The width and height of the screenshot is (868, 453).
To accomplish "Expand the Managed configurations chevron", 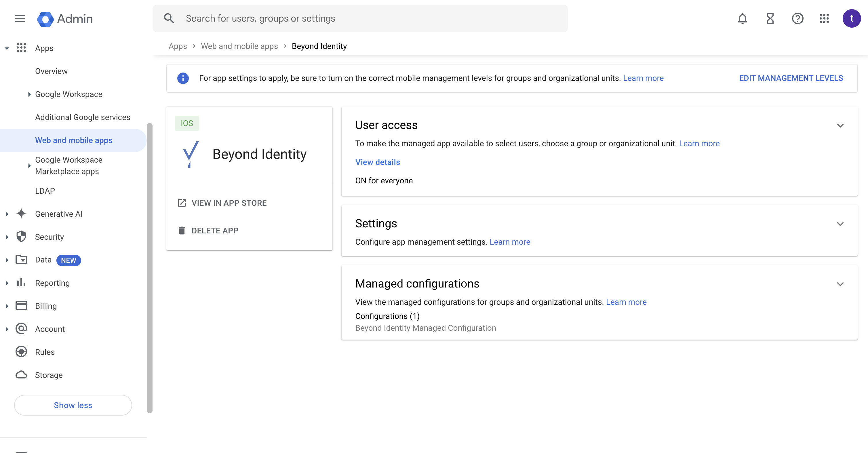I will (x=840, y=284).
